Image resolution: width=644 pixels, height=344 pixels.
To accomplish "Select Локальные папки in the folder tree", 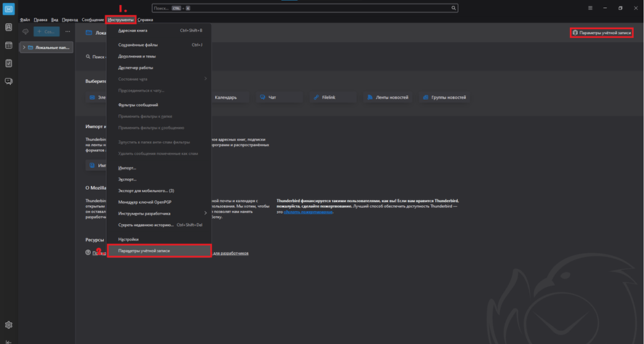I will click(47, 48).
